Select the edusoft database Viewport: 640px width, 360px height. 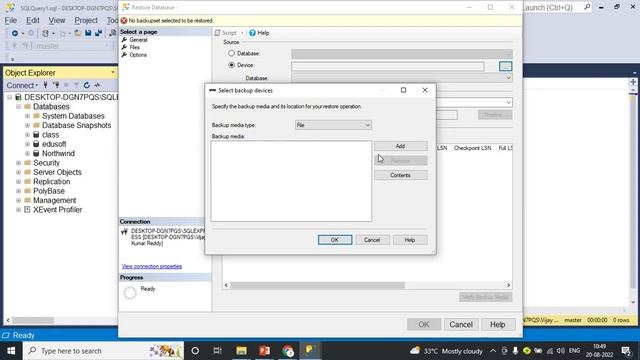coord(54,144)
